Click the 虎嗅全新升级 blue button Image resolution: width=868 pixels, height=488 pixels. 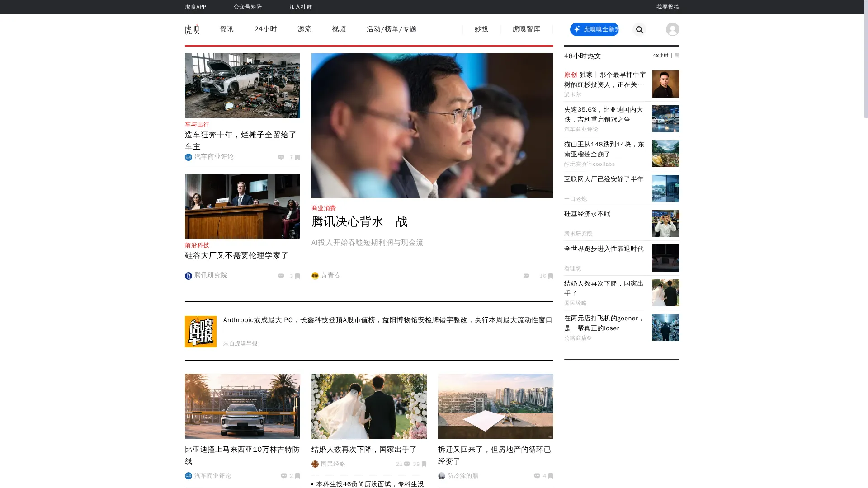pos(594,29)
